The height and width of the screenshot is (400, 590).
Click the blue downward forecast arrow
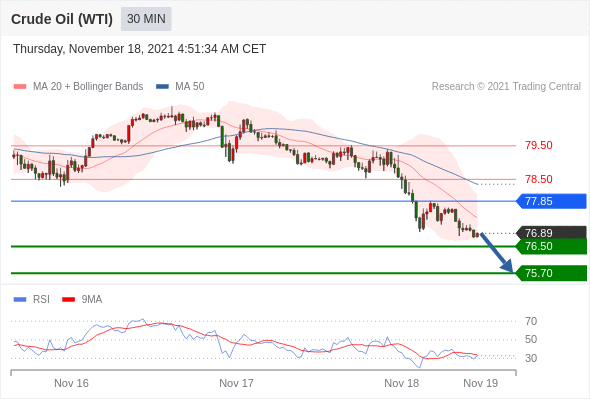(496, 253)
